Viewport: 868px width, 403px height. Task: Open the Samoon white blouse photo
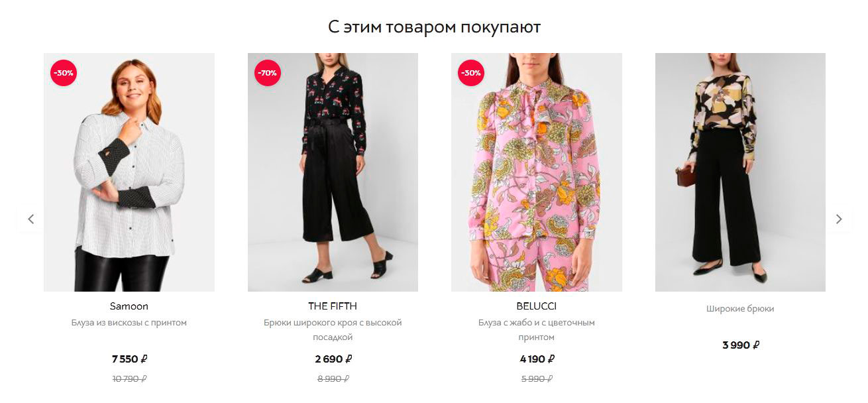(129, 172)
